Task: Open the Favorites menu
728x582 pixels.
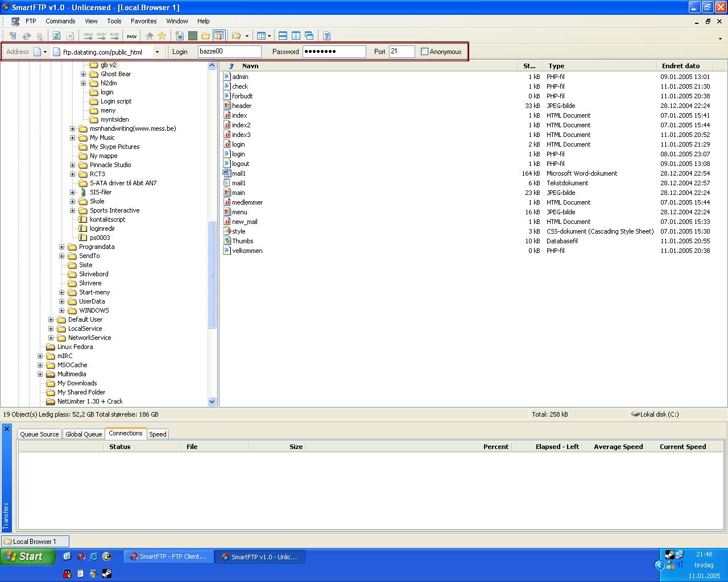Action: point(144,21)
